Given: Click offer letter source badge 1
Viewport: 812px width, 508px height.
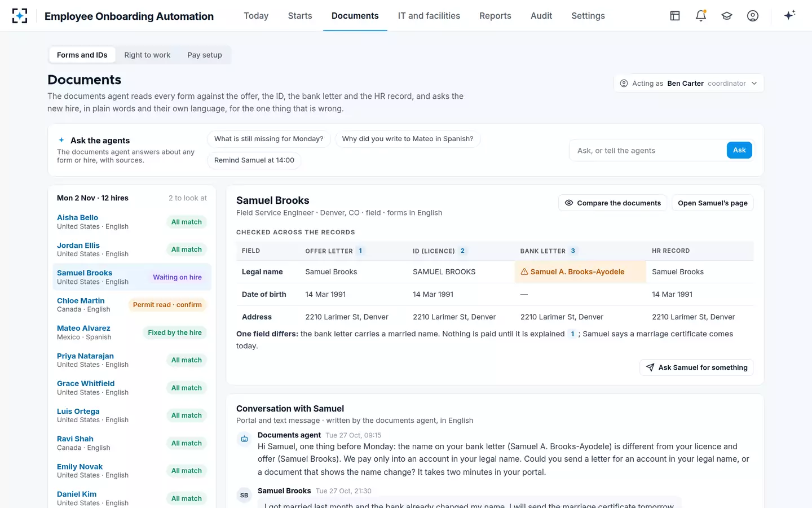Looking at the screenshot, I should tap(360, 251).
